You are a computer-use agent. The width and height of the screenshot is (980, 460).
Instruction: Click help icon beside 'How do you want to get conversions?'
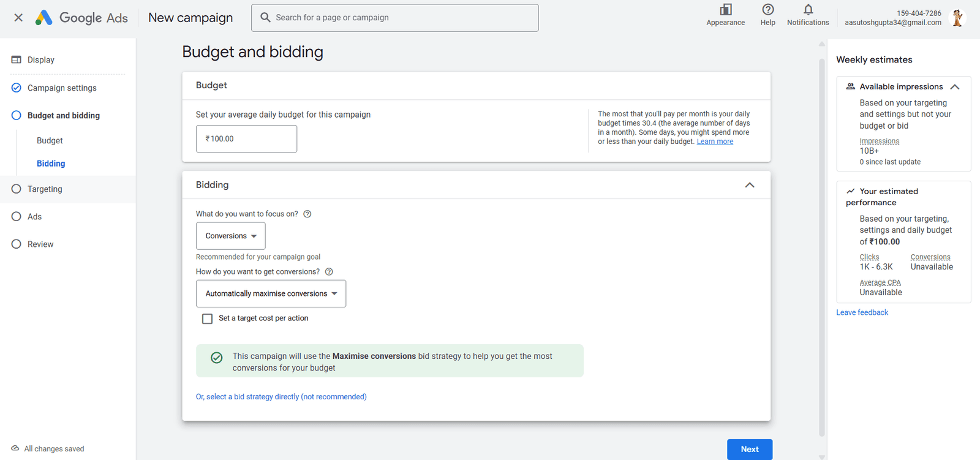[x=329, y=272]
